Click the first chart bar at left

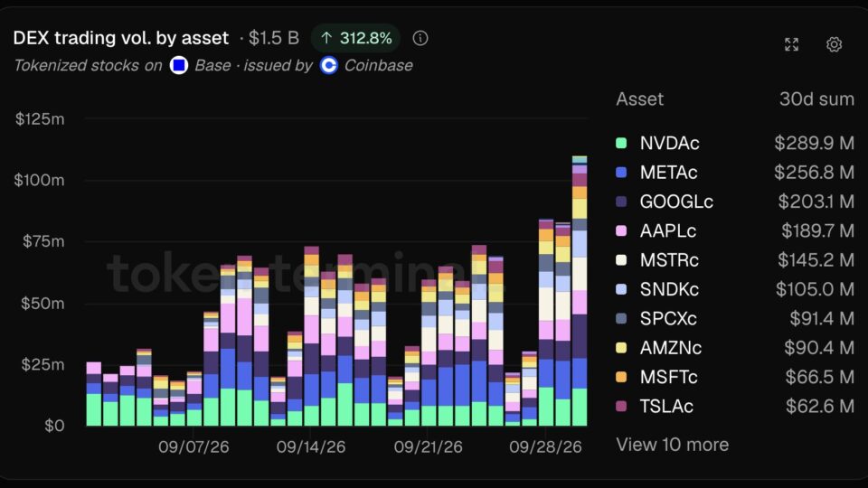(94, 394)
